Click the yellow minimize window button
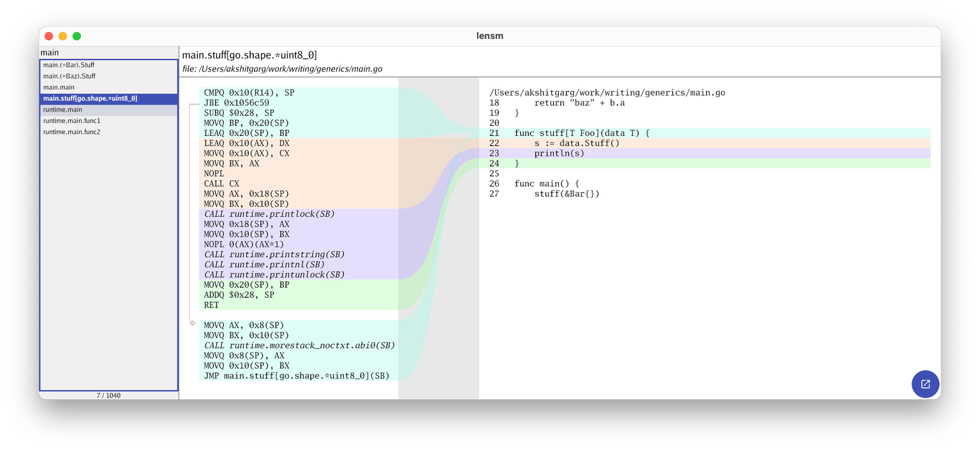Image resolution: width=980 pixels, height=451 pixels. click(x=63, y=36)
